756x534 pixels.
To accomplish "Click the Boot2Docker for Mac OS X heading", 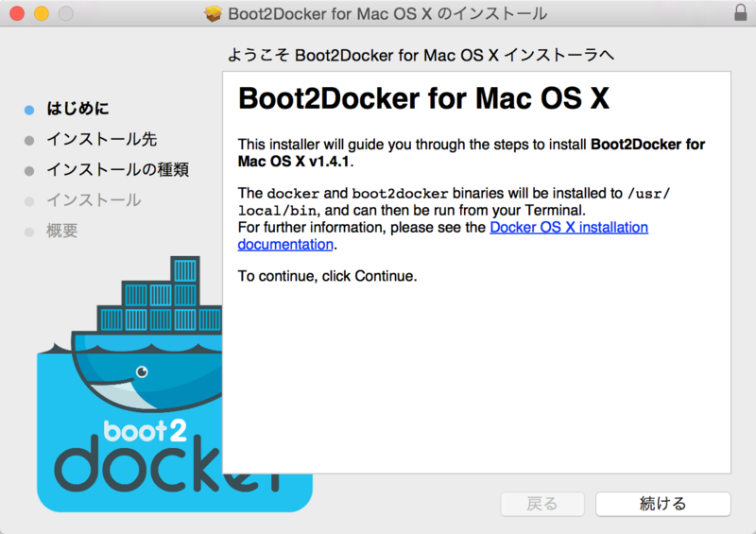I will [x=423, y=99].
